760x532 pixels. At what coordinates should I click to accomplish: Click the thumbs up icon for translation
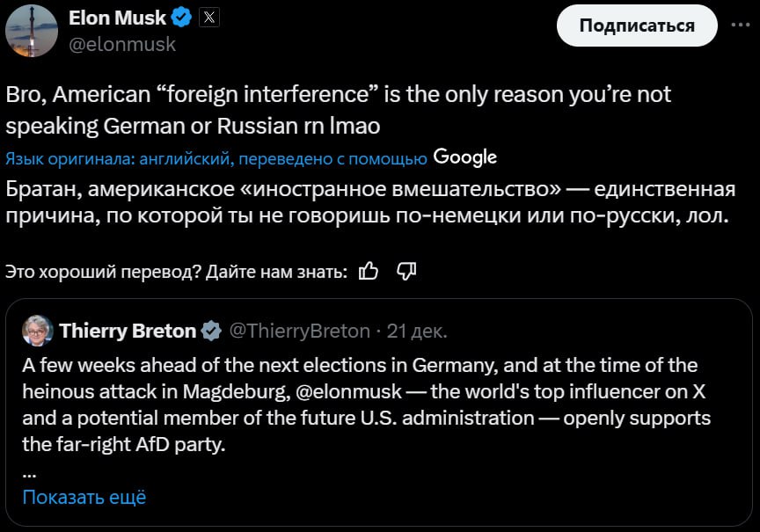coord(369,272)
